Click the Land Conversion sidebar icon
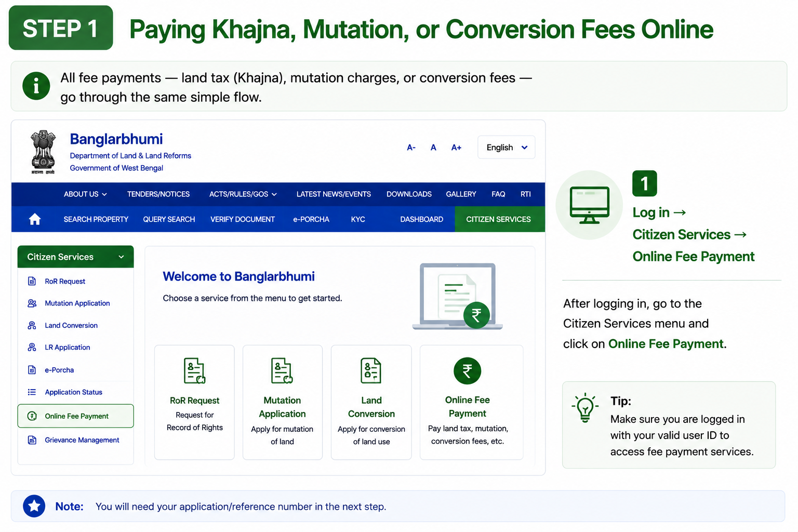The width and height of the screenshot is (798, 532). pos(32,325)
